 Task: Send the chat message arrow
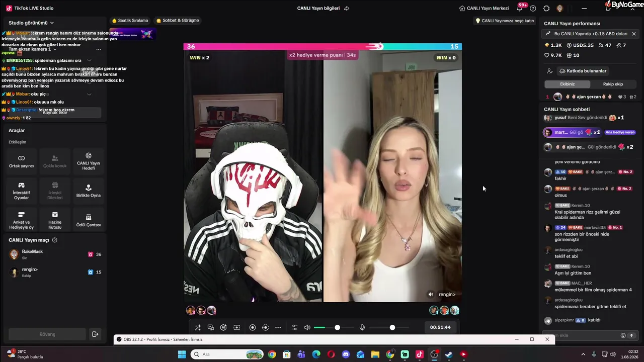coord(632,335)
